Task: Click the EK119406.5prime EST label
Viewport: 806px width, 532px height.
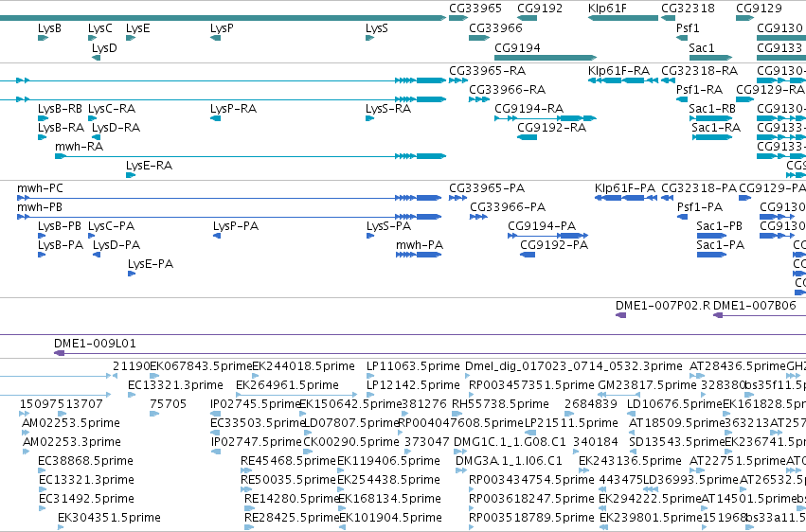Action: click(388, 461)
